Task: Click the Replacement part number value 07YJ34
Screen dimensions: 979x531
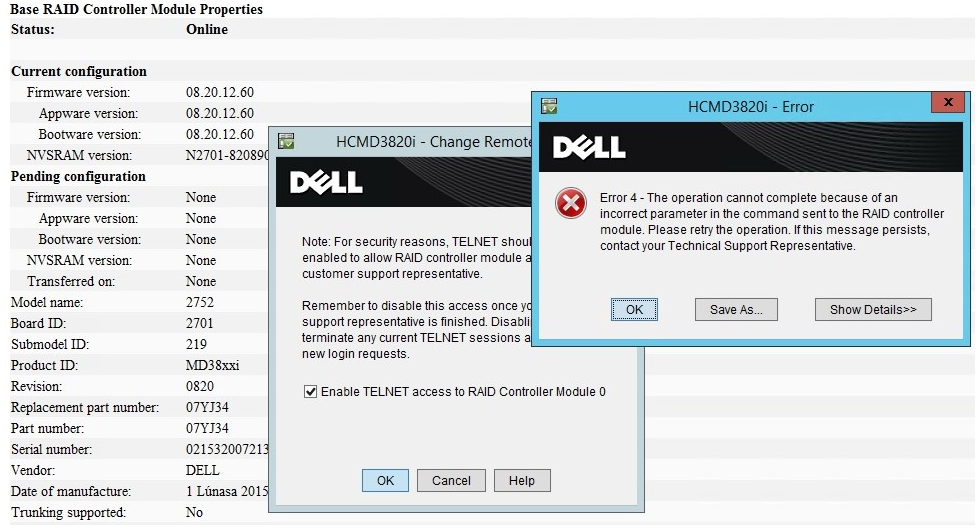Action: pos(207,407)
